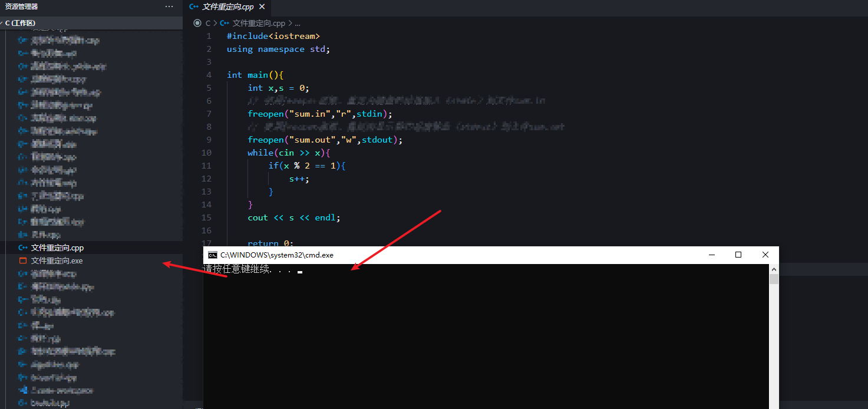868x409 pixels.
Task: Click the orange icon of 文件重定向.exe
Action: click(x=23, y=260)
